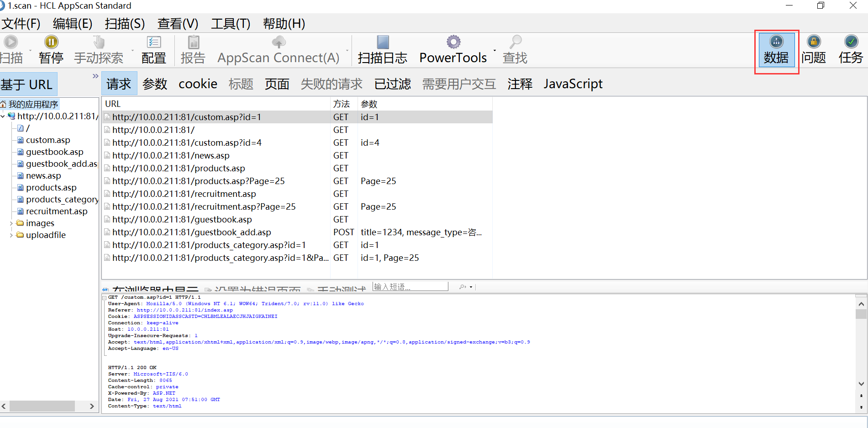Collapse the request header block toggle
The width and height of the screenshot is (868, 428).
point(105,297)
